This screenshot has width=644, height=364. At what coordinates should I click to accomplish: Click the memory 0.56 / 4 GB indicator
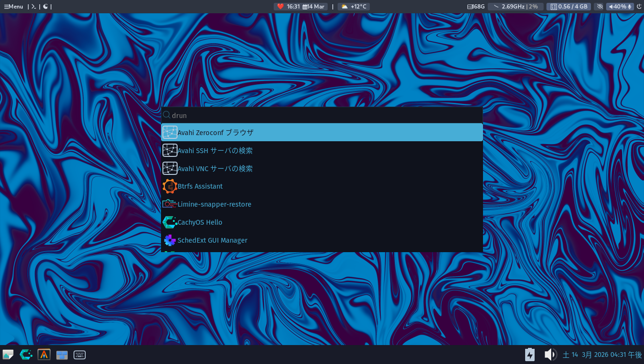tap(569, 7)
